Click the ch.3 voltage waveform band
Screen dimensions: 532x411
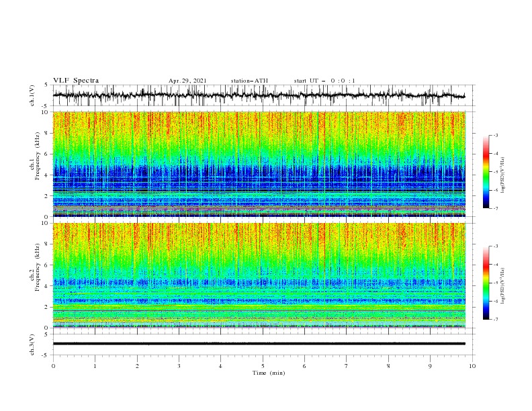tap(259, 344)
